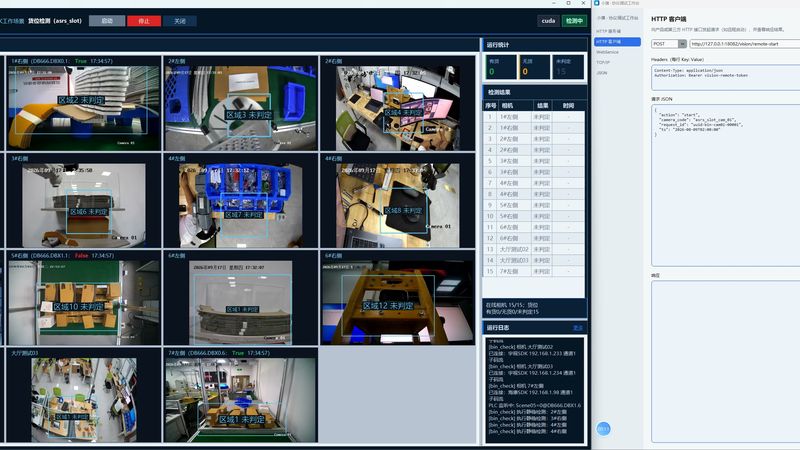Select the 1#右侧 camera feed thumbnail
The width and height of the screenshot is (800, 450).
(84, 104)
